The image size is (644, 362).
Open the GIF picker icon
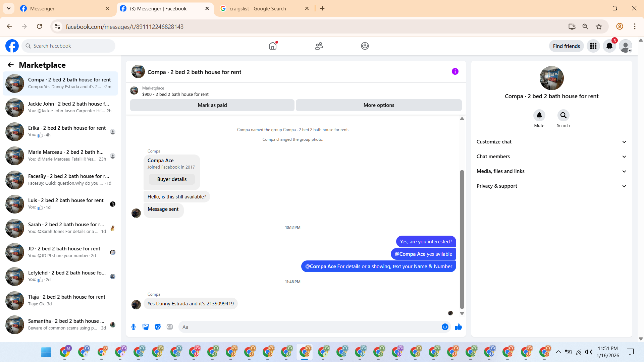point(170,327)
